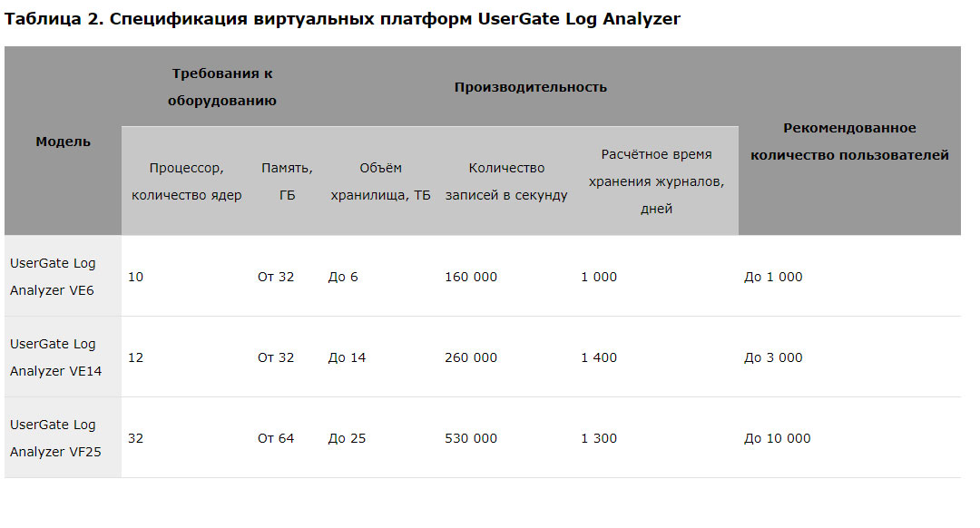Click memory value 'От 32' in VE14 row
The image size is (980, 528).
point(276,357)
